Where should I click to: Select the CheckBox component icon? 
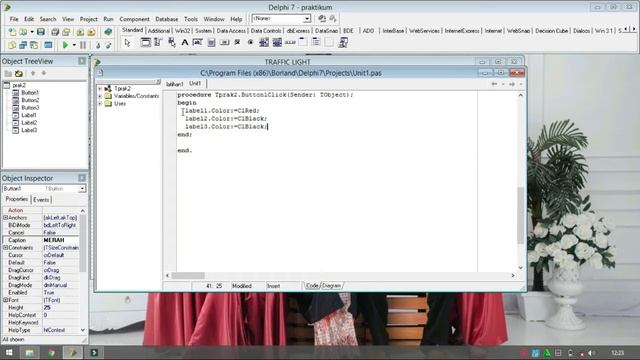(x=237, y=42)
